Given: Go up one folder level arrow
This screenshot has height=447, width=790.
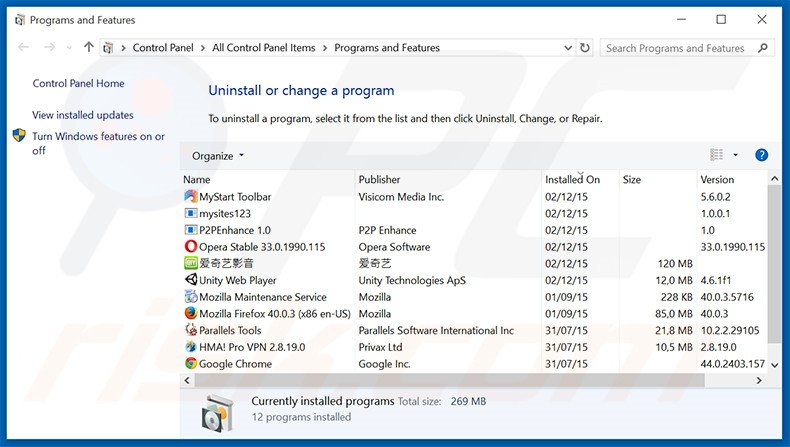Looking at the screenshot, I should 89,47.
